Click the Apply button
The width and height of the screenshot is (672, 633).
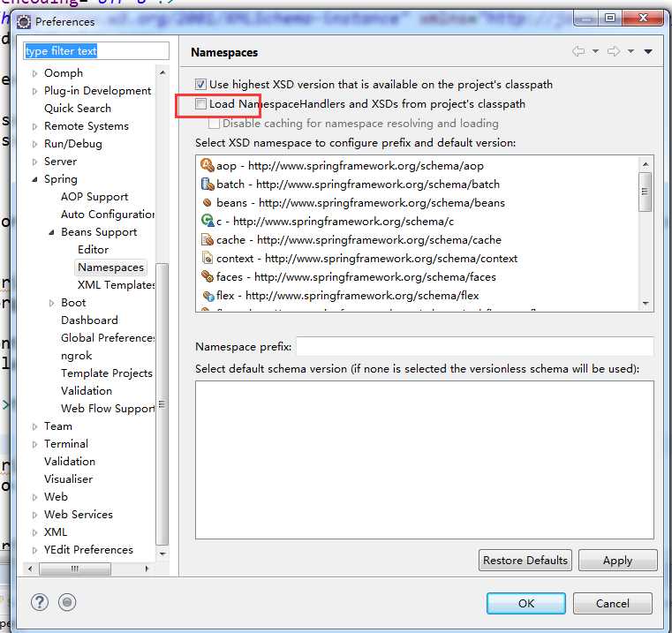(617, 560)
